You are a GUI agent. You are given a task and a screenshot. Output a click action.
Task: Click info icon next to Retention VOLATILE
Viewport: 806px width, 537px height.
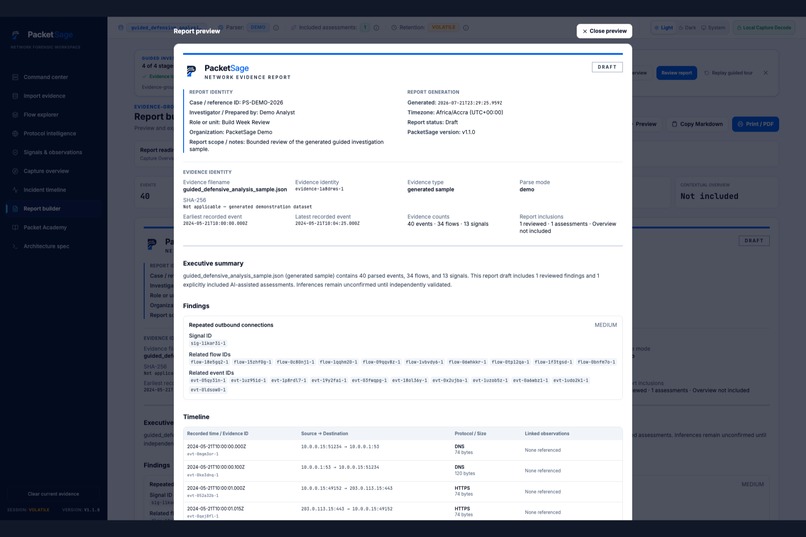click(466, 28)
